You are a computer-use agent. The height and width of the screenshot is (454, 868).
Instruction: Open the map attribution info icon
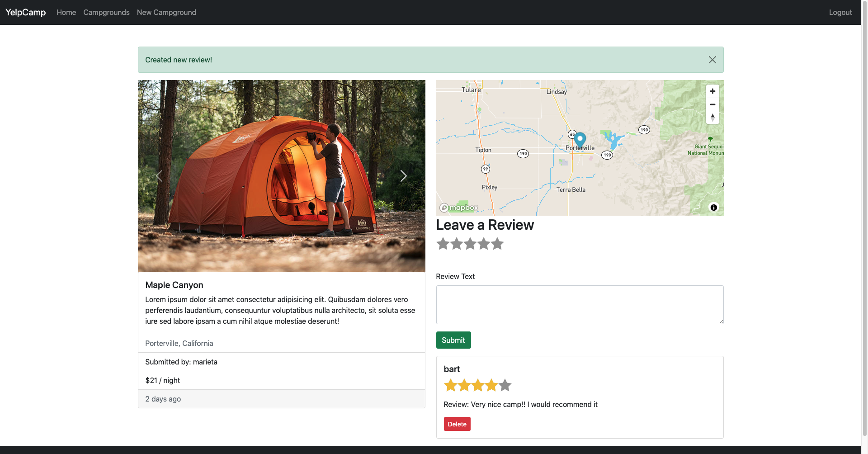coord(713,207)
